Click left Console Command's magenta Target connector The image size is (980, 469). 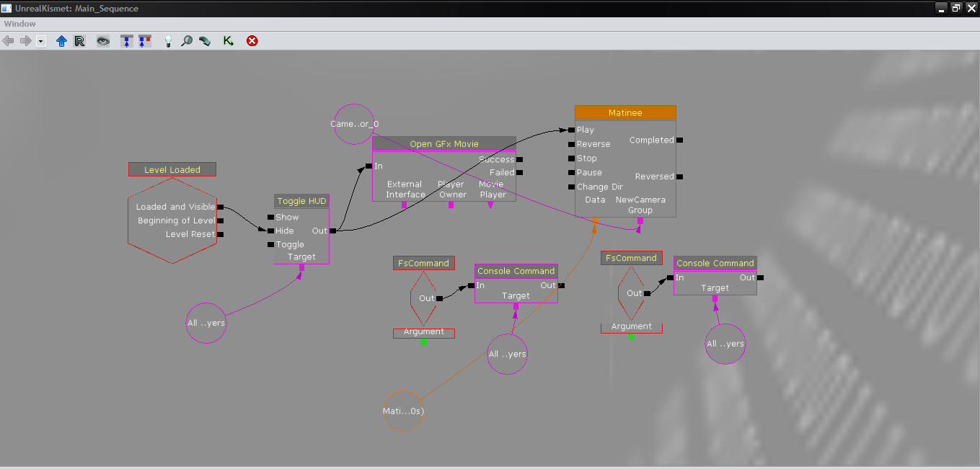(x=516, y=306)
